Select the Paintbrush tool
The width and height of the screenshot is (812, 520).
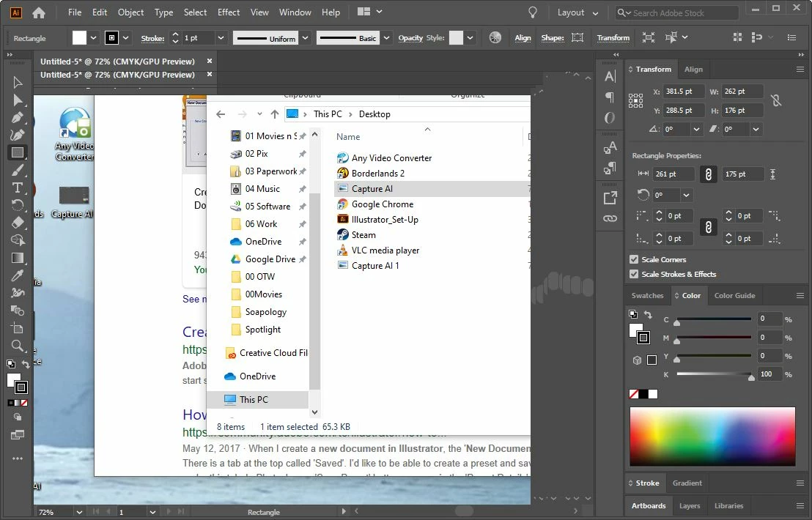coord(17,170)
